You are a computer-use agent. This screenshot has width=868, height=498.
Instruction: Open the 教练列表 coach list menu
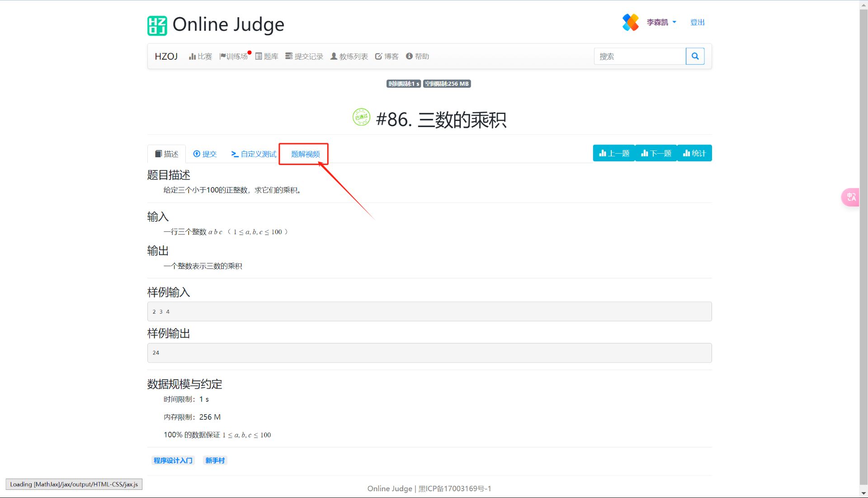click(349, 56)
